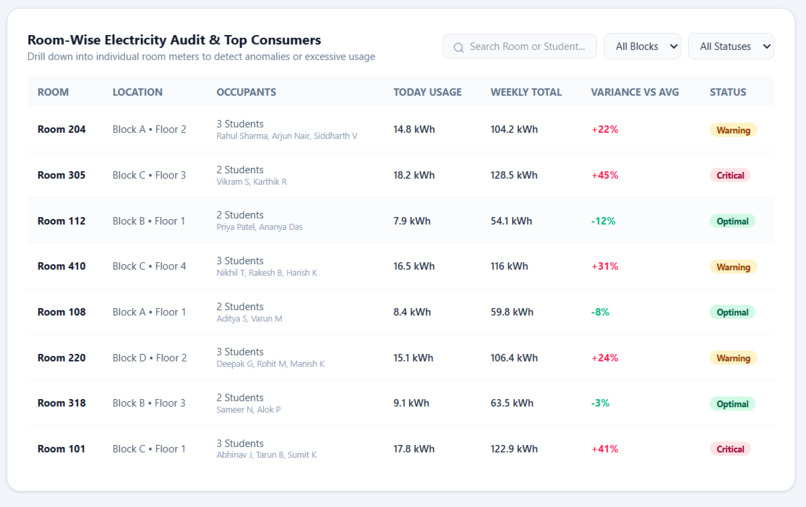Screen dimensions: 806x507
Task: Focus the Search Room or Student field
Action: [x=520, y=46]
